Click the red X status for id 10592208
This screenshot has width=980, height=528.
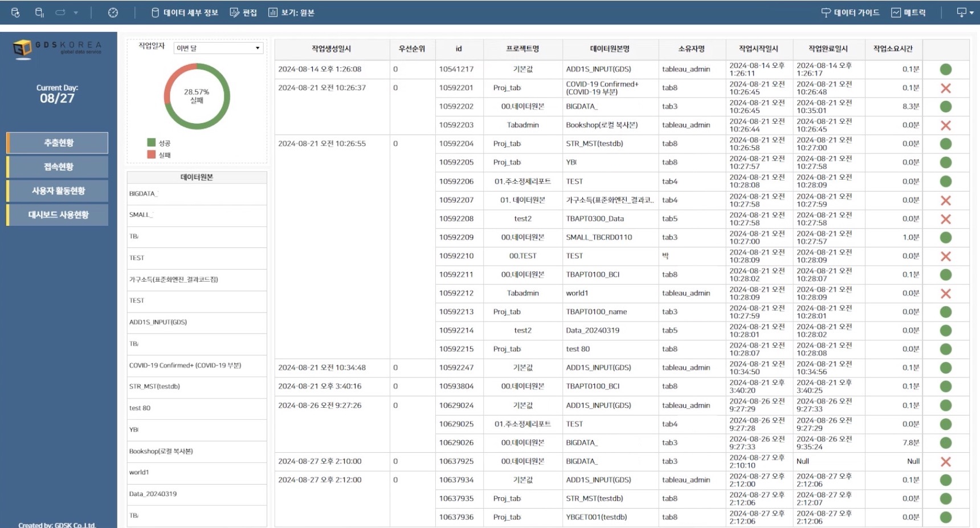click(946, 219)
